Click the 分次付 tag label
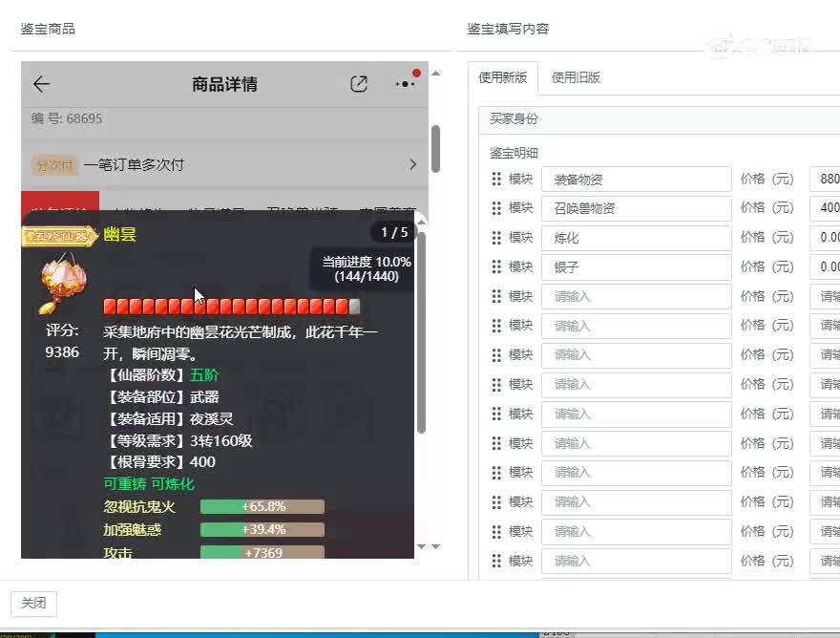Image resolution: width=840 pixels, height=638 pixels. [x=54, y=165]
